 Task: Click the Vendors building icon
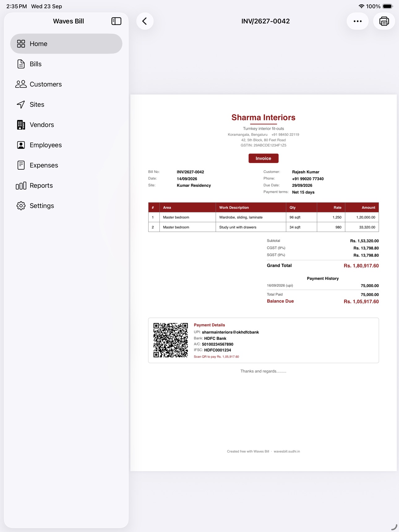[x=21, y=125]
